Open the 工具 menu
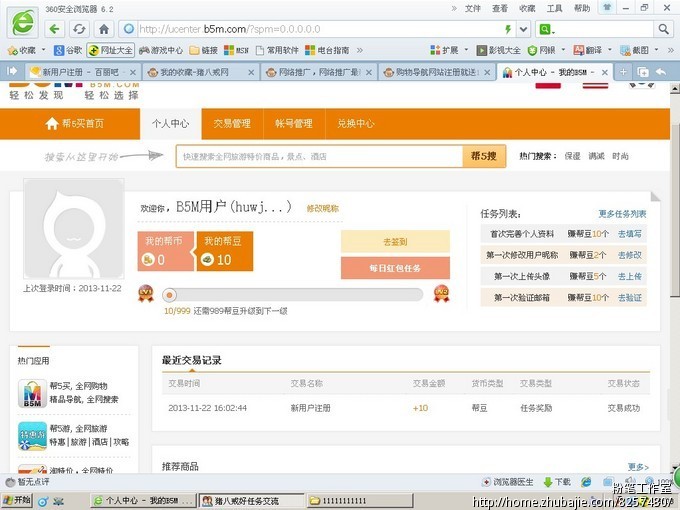Screen dimensions: 680x510 click(554, 8)
